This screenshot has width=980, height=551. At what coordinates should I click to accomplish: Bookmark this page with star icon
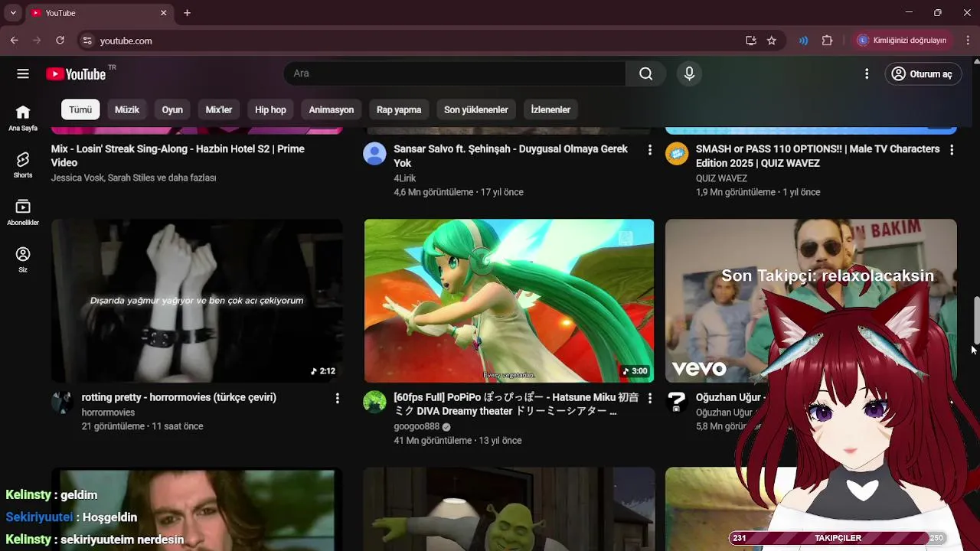click(x=772, y=41)
